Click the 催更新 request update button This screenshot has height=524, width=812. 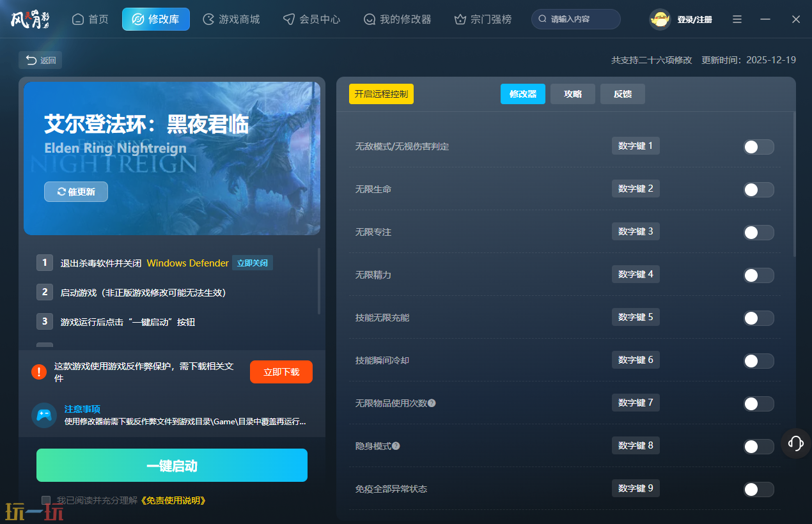pos(76,192)
